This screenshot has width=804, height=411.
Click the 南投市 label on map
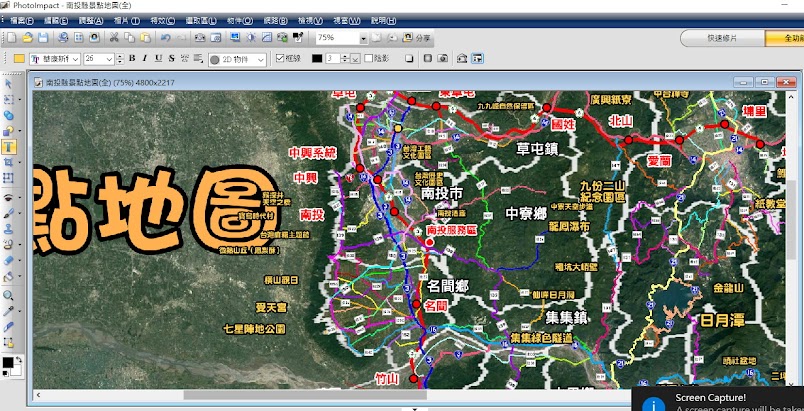[x=441, y=193]
